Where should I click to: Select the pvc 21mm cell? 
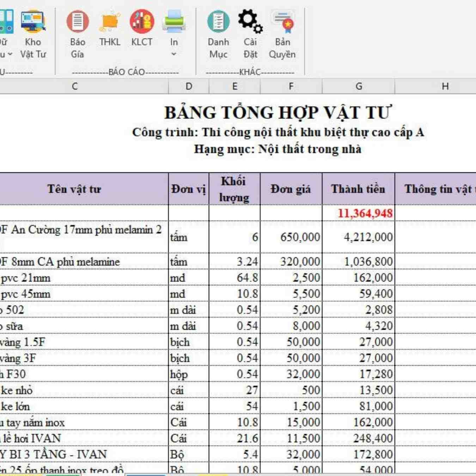[x=84, y=278]
